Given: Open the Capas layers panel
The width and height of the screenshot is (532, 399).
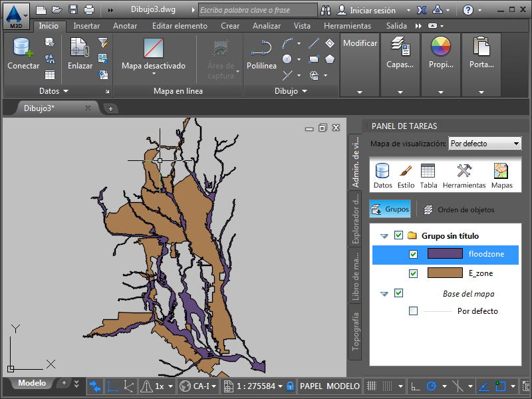Looking at the screenshot, I should [400, 53].
